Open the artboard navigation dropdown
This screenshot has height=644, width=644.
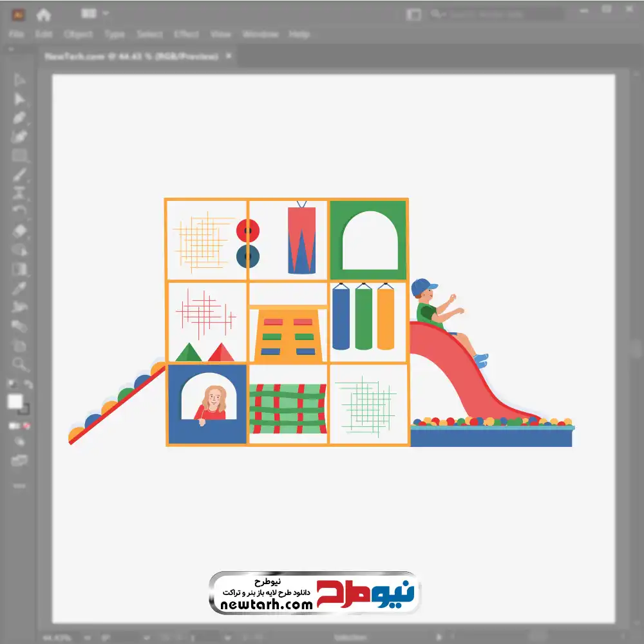(227, 638)
